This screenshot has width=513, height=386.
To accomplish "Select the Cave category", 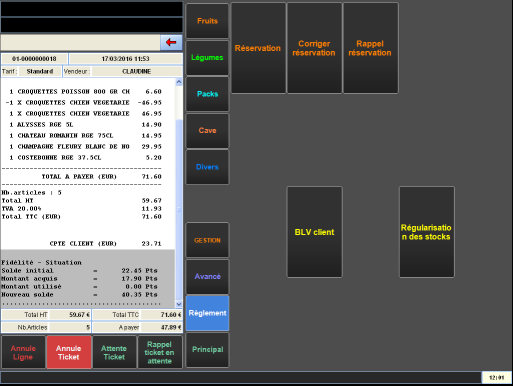I will (207, 131).
